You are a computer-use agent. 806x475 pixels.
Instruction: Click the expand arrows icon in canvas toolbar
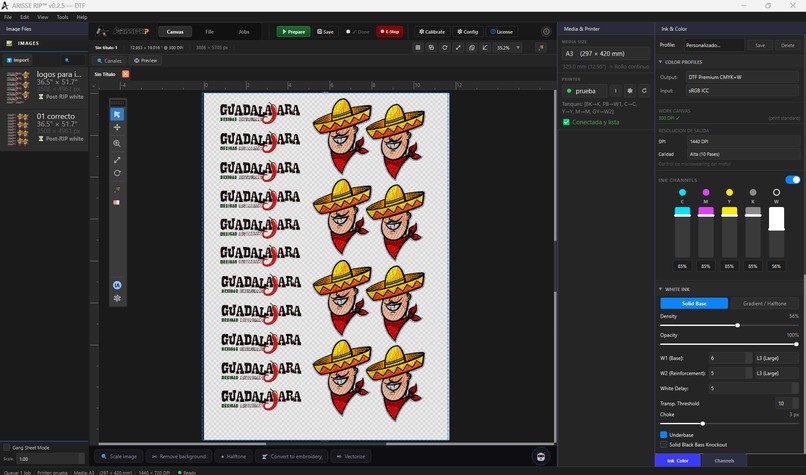pyautogui.click(x=458, y=47)
